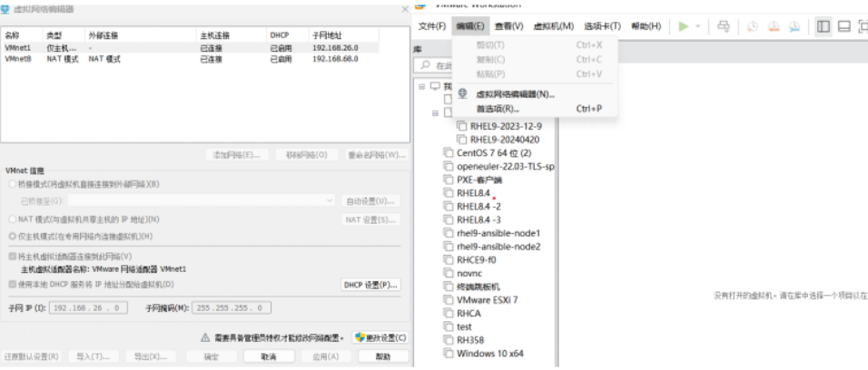This screenshot has width=868, height=370.
Task: Collapse the My Computer tree node
Action: pyautogui.click(x=422, y=86)
